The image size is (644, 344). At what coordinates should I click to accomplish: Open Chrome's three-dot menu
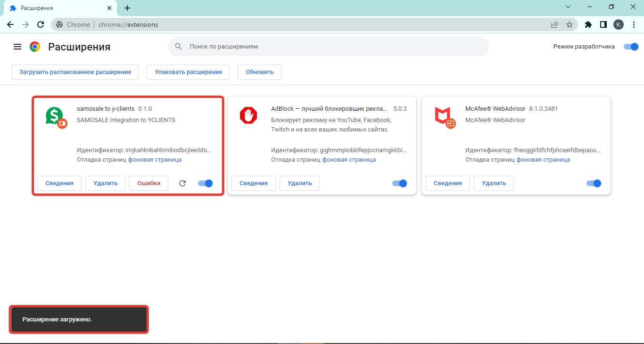634,25
